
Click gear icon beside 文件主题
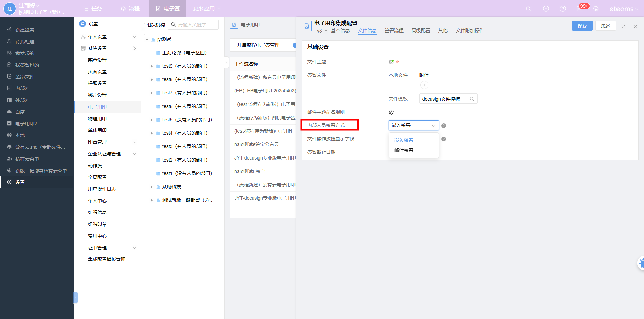391,62
